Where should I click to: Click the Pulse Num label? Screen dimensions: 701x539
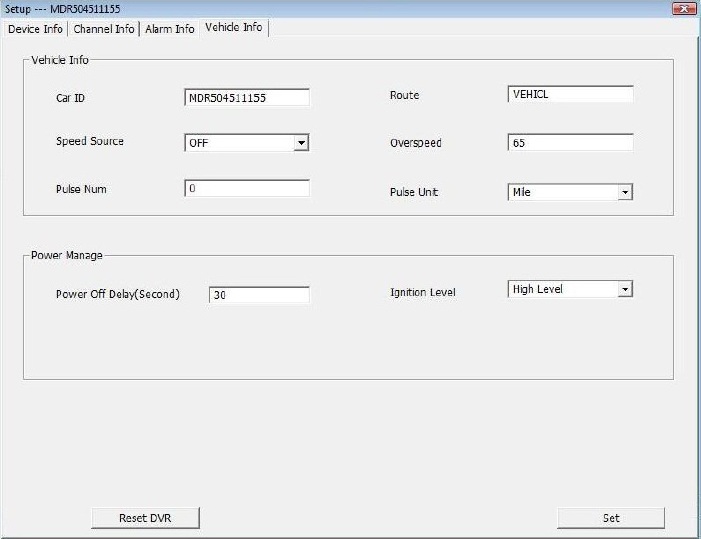(81, 189)
